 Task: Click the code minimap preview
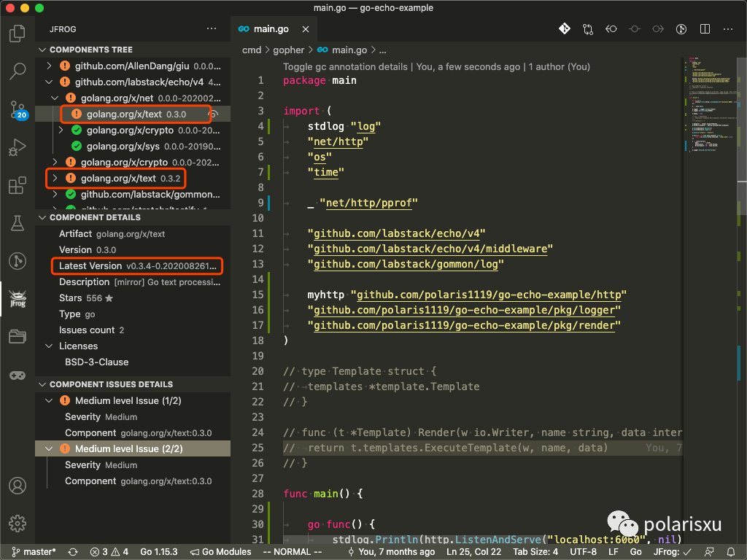pyautogui.click(x=710, y=105)
